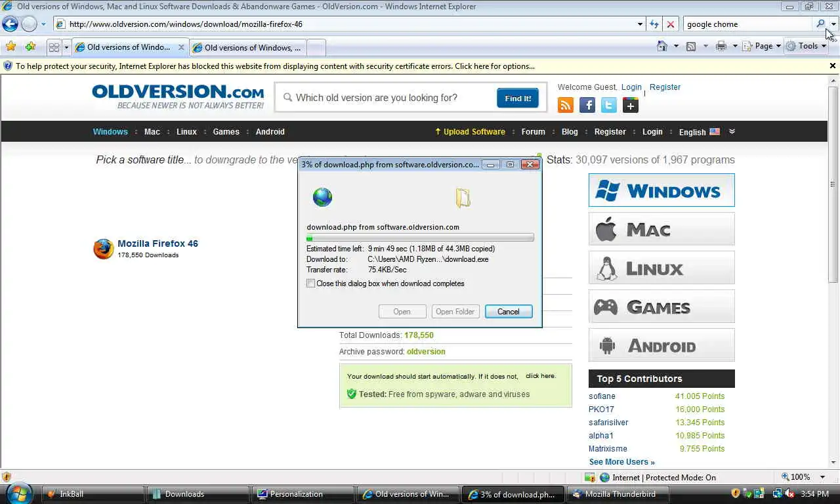Open the Downloads taskbar button
The image size is (840, 504).
point(198,494)
